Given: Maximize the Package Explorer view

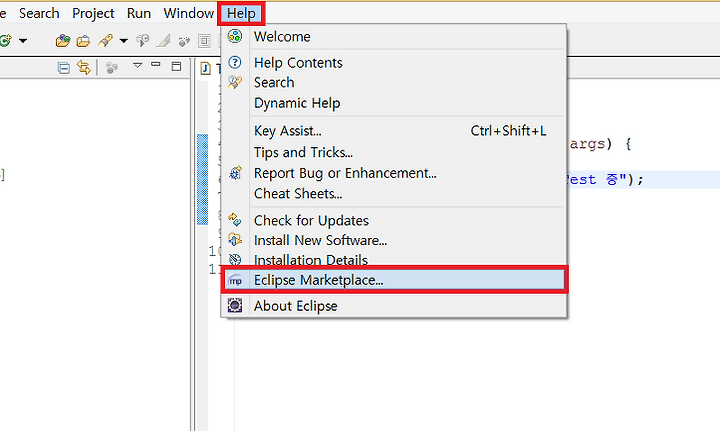Looking at the screenshot, I should (x=176, y=67).
